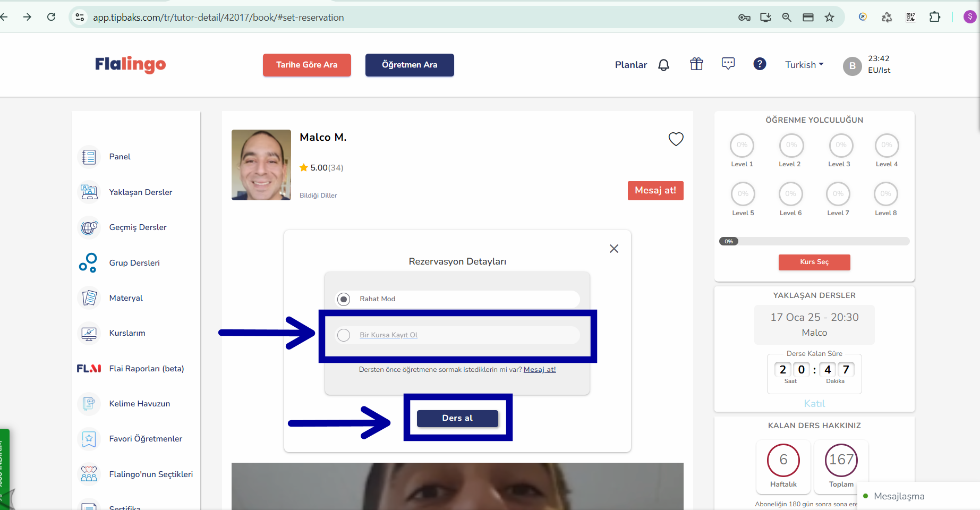Open the Turkish language dropdown
This screenshot has width=980, height=510.
click(804, 65)
